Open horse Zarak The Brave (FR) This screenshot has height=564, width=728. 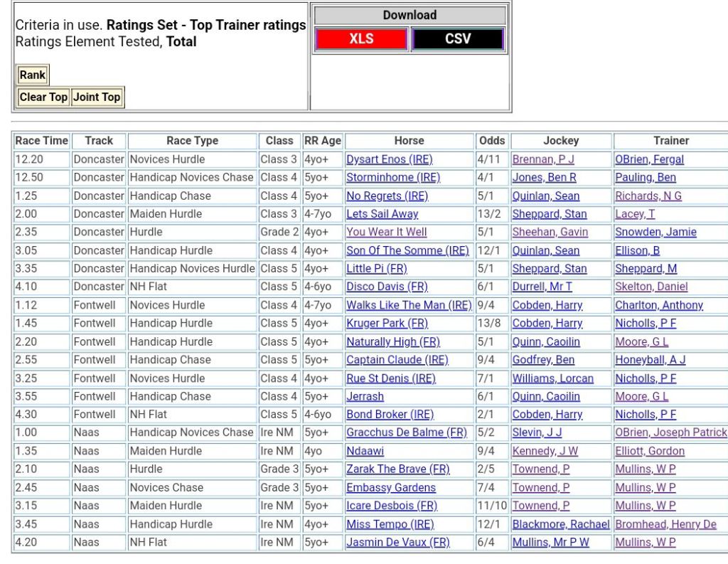[x=398, y=469]
